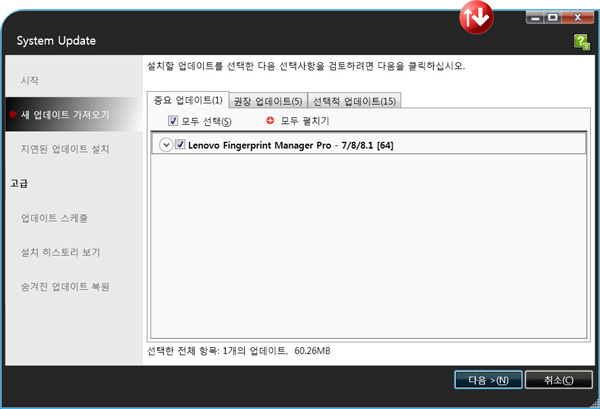This screenshot has width=600, height=409.
Task: Open 업데이트 스케줄 sidebar item
Action: [x=54, y=218]
